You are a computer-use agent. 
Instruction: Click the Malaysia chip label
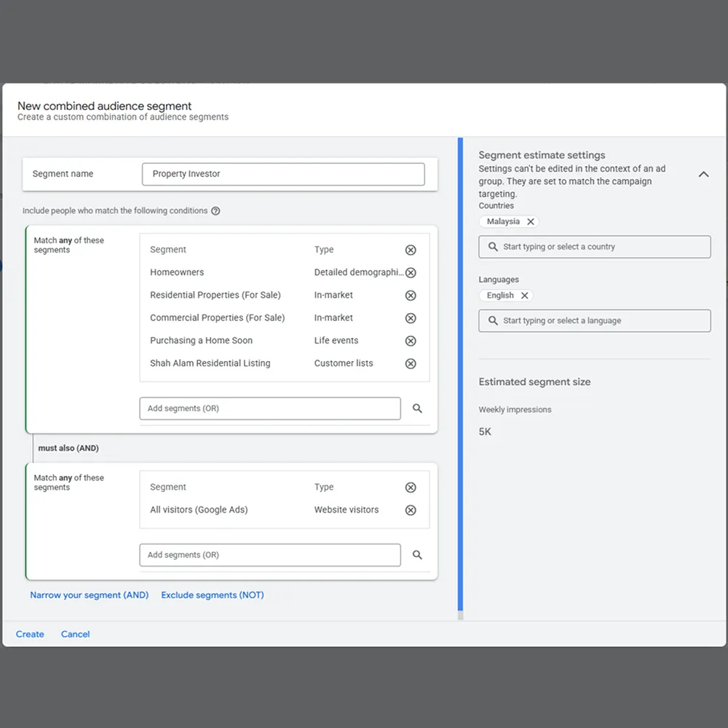point(503,221)
